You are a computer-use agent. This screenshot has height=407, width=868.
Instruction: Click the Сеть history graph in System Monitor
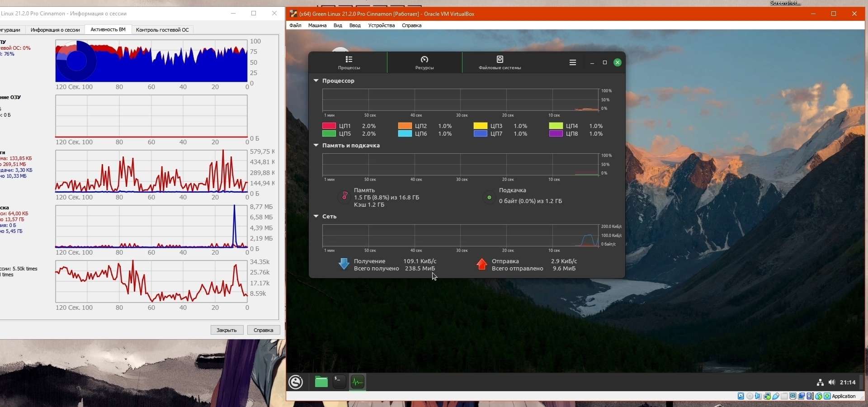coord(460,236)
